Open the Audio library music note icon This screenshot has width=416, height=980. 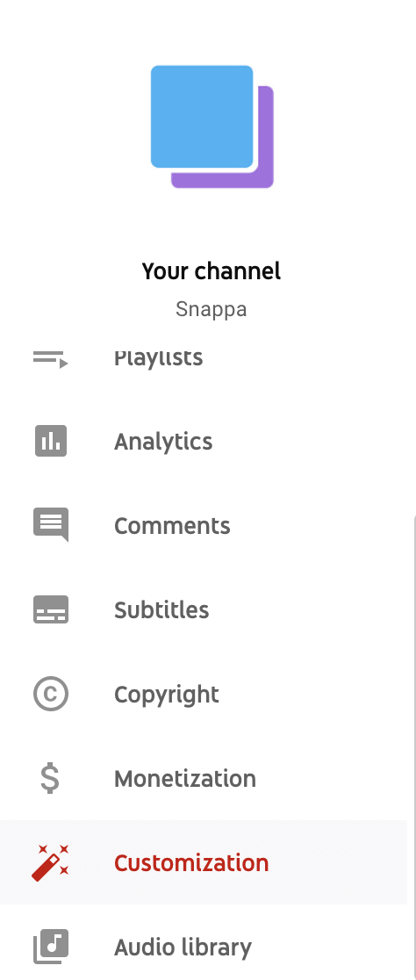pos(51,947)
